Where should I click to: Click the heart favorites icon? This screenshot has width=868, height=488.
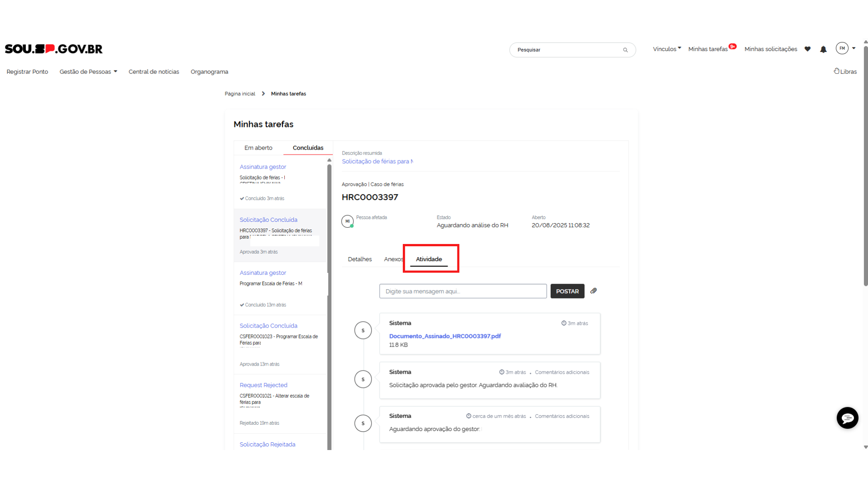(807, 49)
